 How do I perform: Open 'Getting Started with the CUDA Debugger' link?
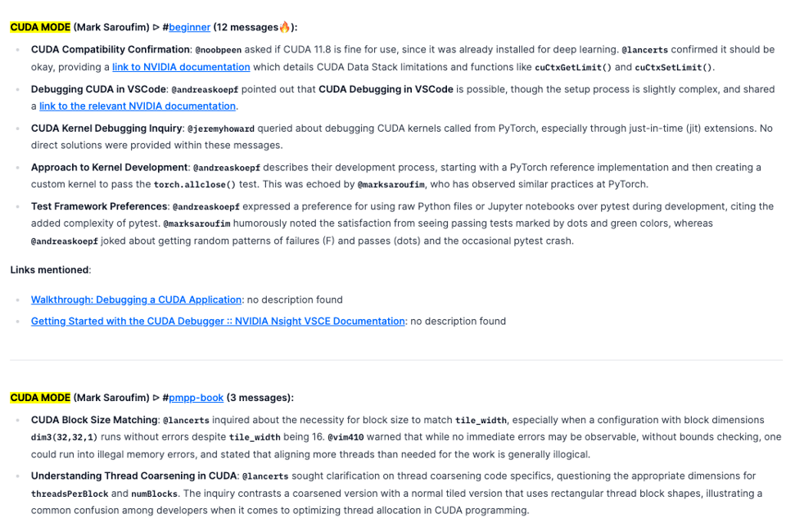(x=218, y=321)
